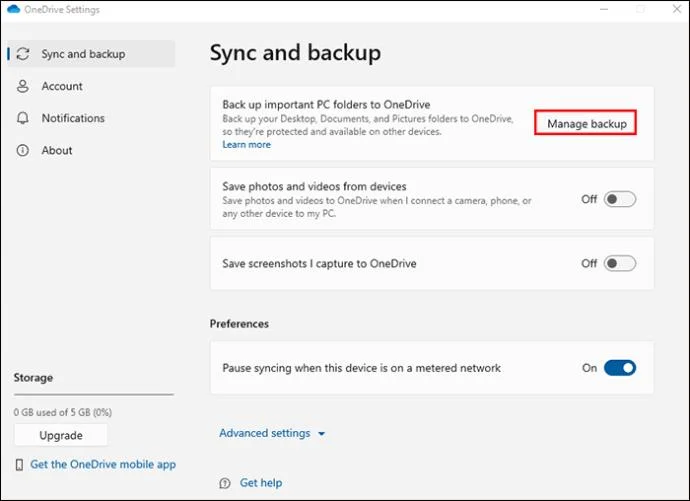Open the Get help link

point(261,483)
